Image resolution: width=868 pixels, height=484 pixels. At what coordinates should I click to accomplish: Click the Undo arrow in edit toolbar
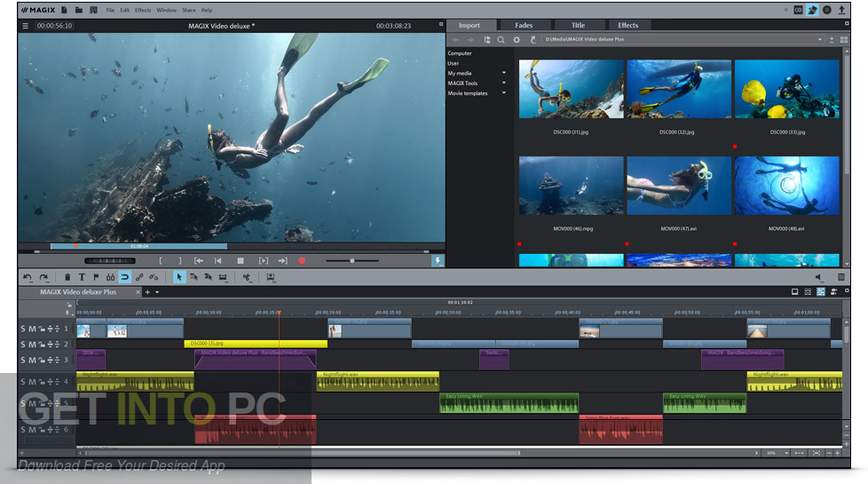click(28, 277)
